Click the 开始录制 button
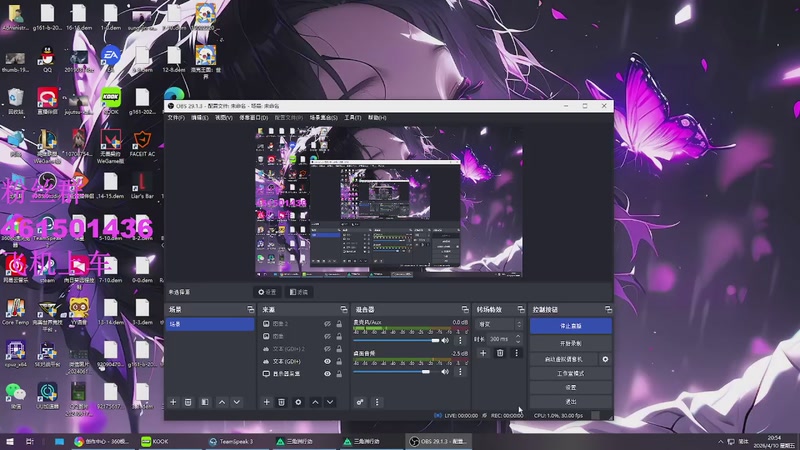The image size is (800, 450). pyautogui.click(x=571, y=343)
